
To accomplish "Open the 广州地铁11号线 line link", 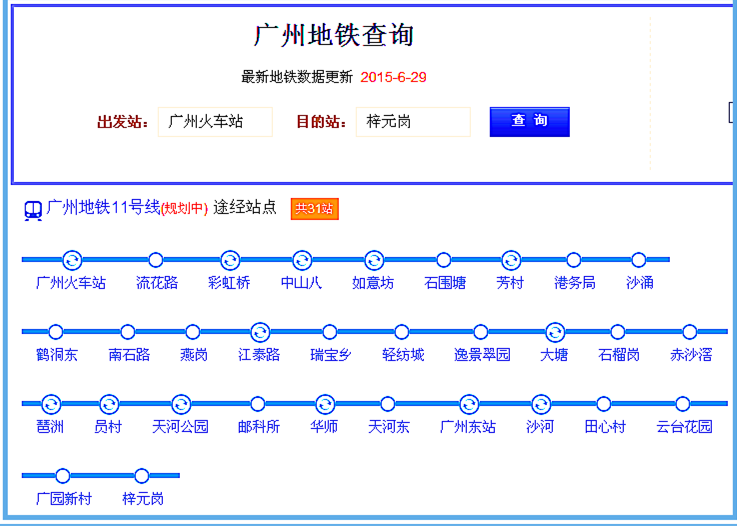I will tap(103, 207).
